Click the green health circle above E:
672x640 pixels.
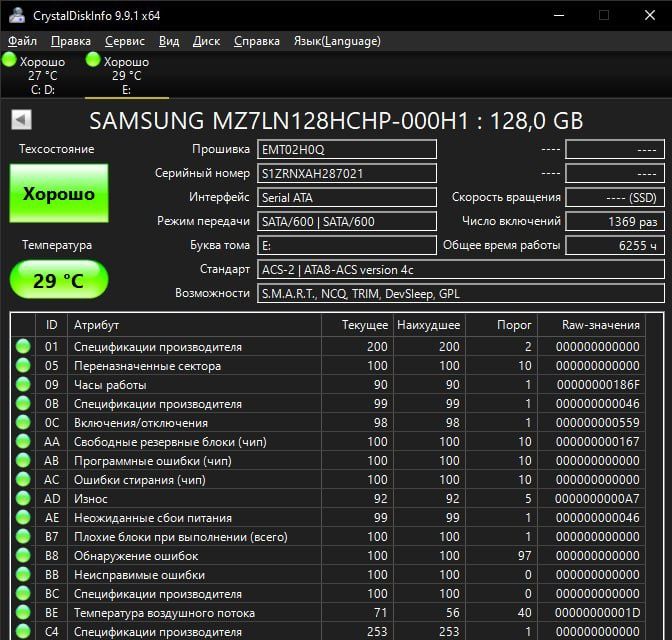click(93, 60)
